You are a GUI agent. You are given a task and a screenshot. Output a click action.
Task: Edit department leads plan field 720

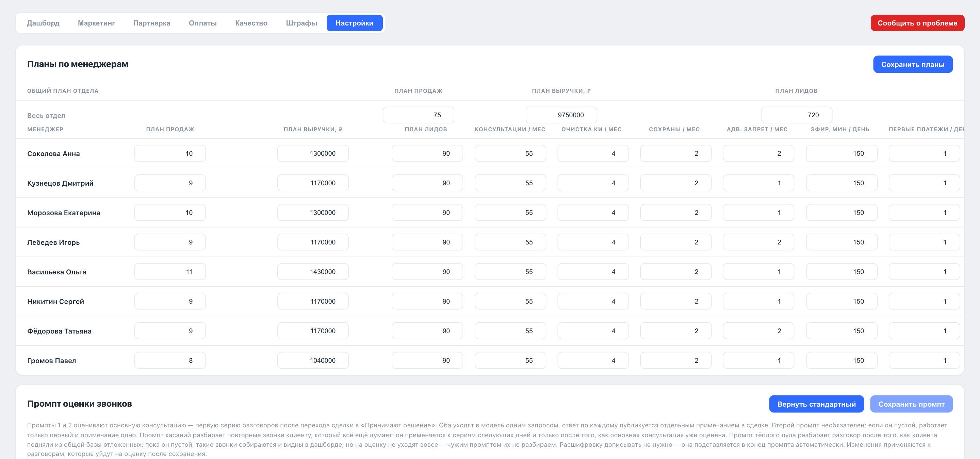coord(796,115)
